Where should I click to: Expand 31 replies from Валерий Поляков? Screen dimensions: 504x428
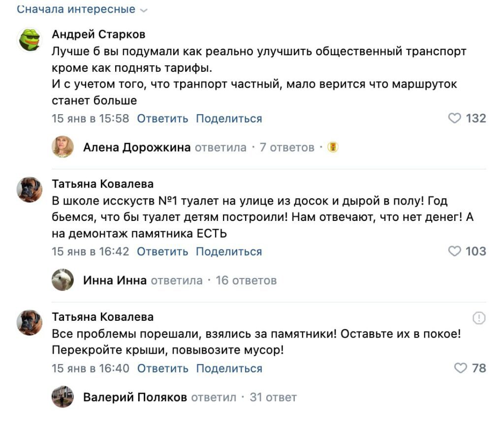click(x=273, y=397)
